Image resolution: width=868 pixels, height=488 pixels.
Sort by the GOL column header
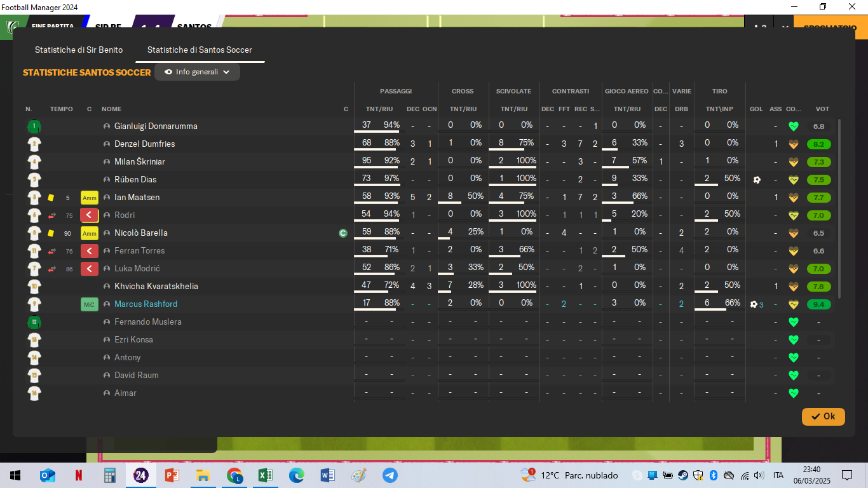(x=756, y=109)
